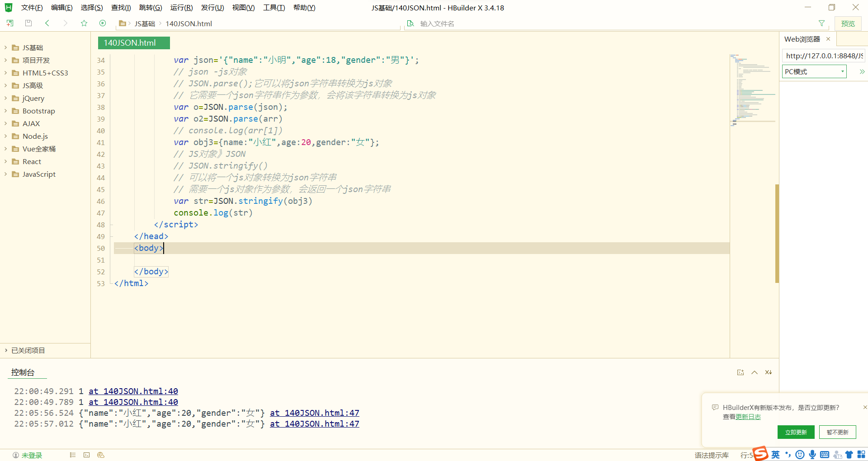Run the page using the green run icon
The image size is (868, 461).
(x=103, y=23)
